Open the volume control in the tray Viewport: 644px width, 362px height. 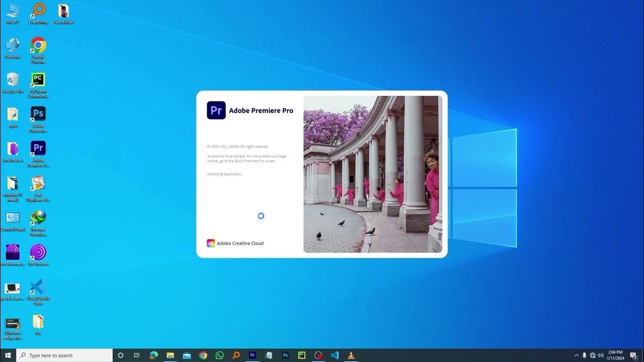coord(601,355)
